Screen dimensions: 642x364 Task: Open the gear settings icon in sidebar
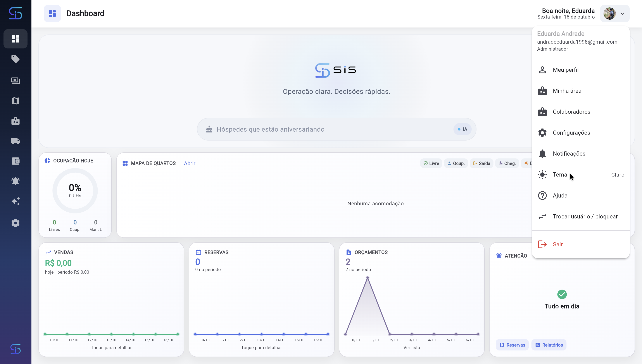coord(16,223)
